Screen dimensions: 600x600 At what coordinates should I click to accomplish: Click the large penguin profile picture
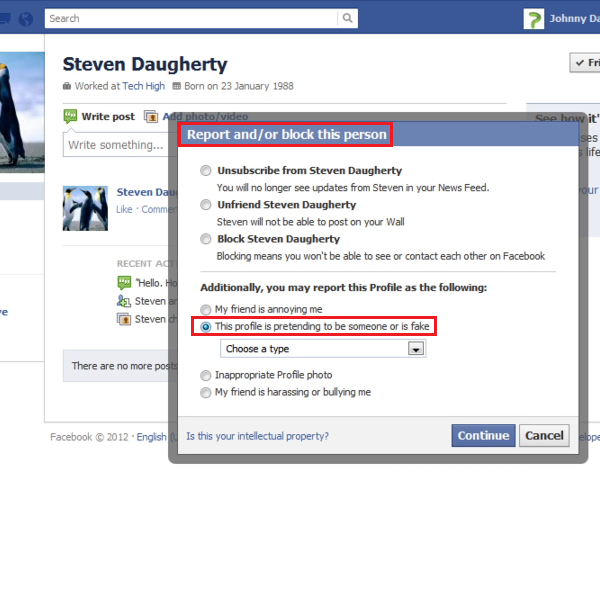(x=22, y=112)
